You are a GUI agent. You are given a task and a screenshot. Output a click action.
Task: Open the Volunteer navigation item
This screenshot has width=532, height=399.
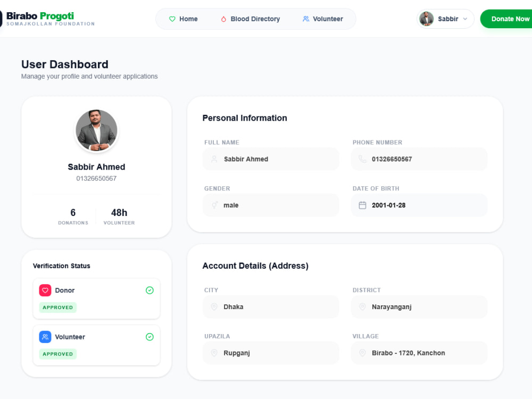tap(323, 19)
